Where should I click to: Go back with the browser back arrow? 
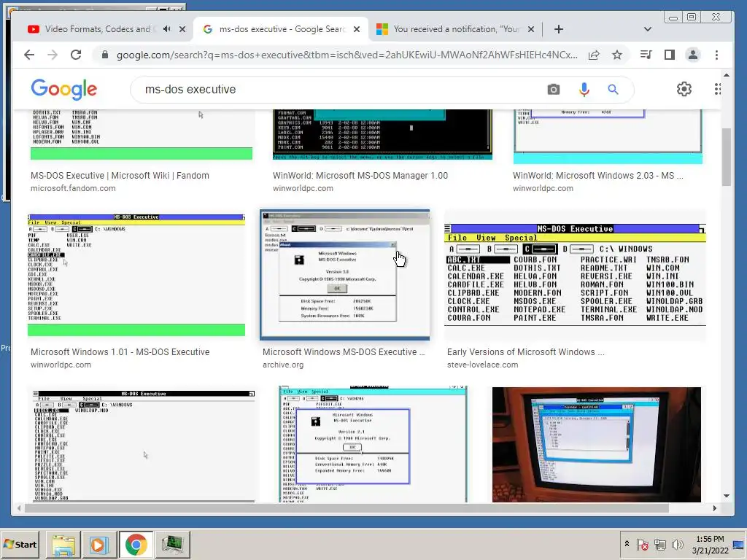(x=29, y=55)
